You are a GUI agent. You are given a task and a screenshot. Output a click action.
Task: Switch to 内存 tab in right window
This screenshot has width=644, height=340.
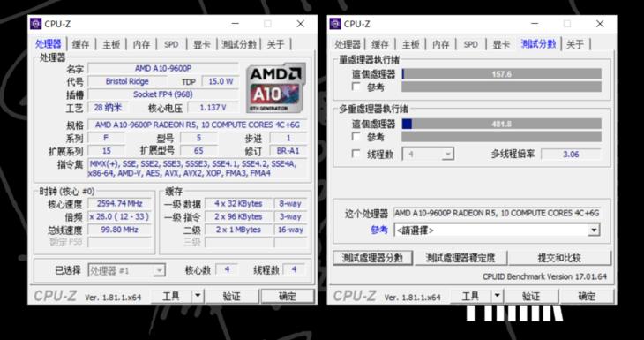click(441, 44)
